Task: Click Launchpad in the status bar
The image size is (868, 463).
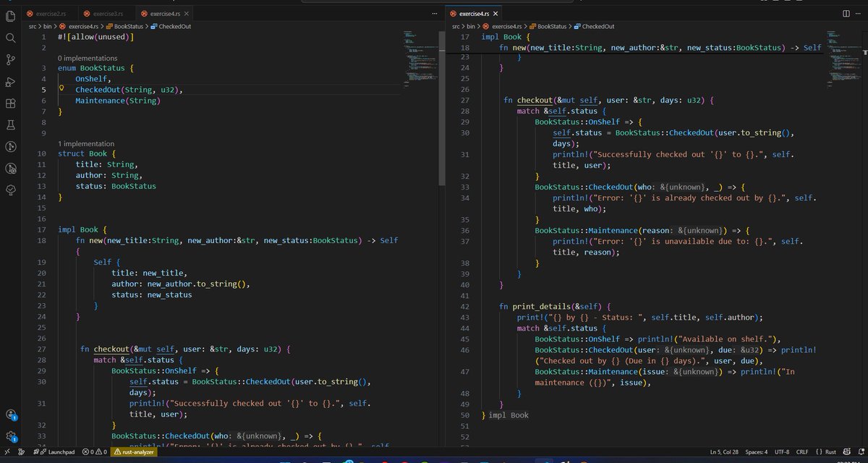Action: 56,451
